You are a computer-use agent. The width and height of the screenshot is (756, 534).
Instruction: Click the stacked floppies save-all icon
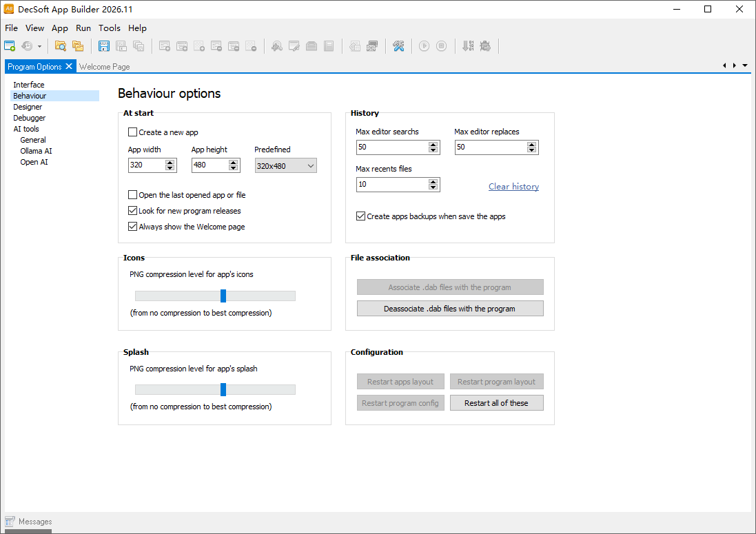click(x=139, y=45)
